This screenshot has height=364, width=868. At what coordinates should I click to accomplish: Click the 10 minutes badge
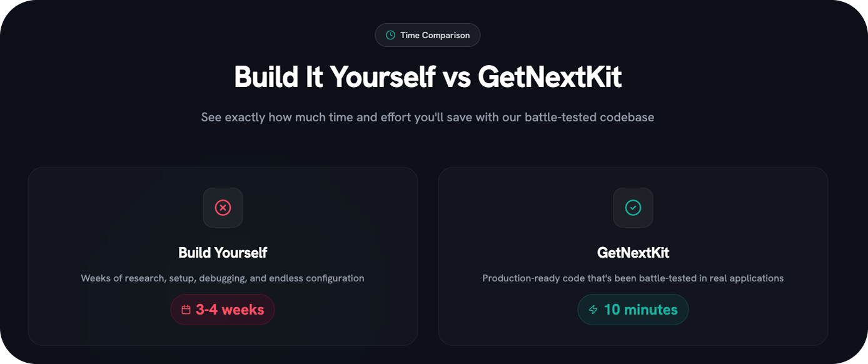(633, 309)
